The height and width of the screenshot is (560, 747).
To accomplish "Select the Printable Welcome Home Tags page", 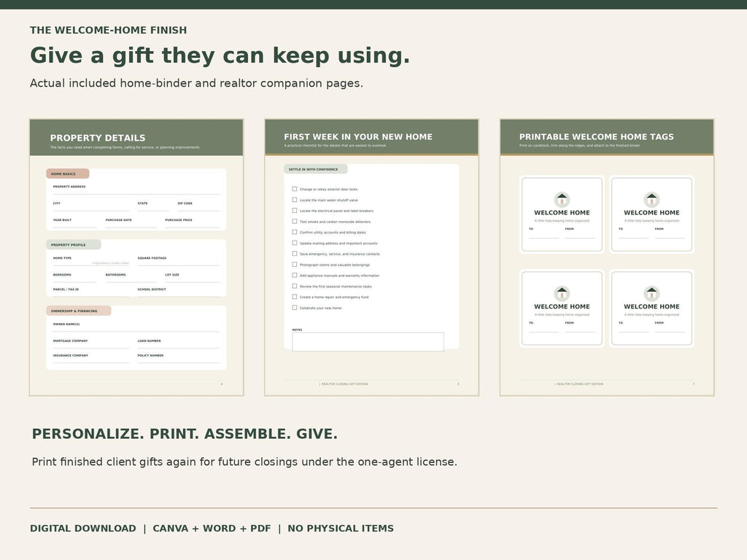I will click(607, 257).
